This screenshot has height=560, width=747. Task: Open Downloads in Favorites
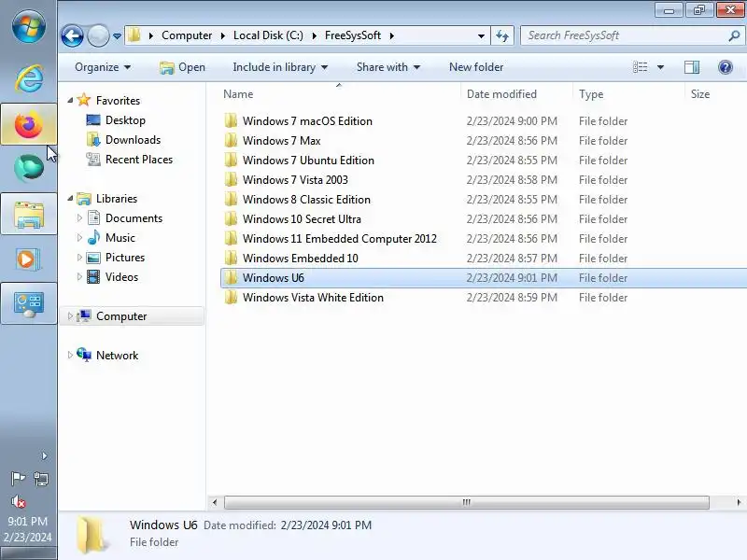(x=133, y=139)
